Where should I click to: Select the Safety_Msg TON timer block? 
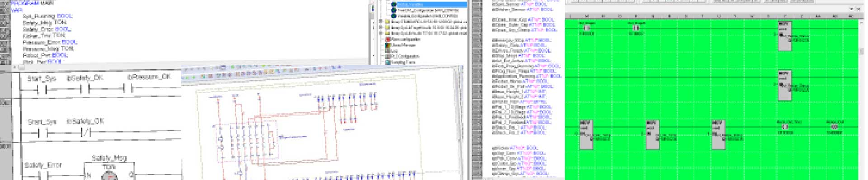pyautogui.click(x=109, y=171)
